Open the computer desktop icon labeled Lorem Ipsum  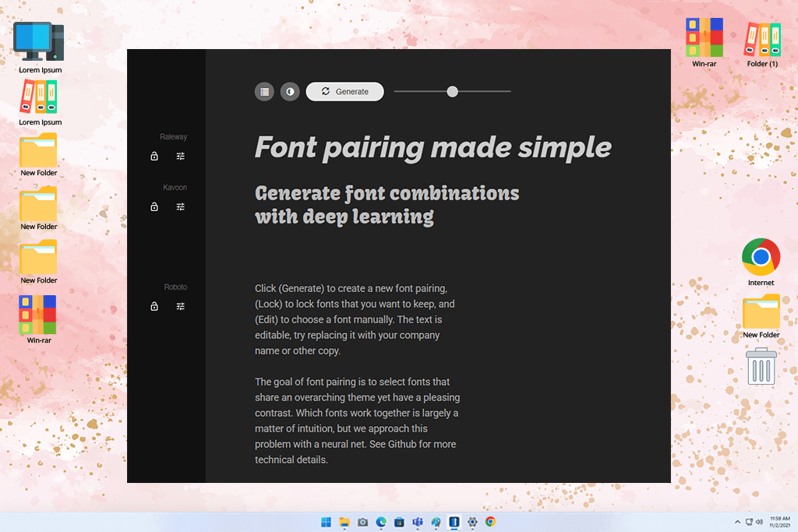39,48
